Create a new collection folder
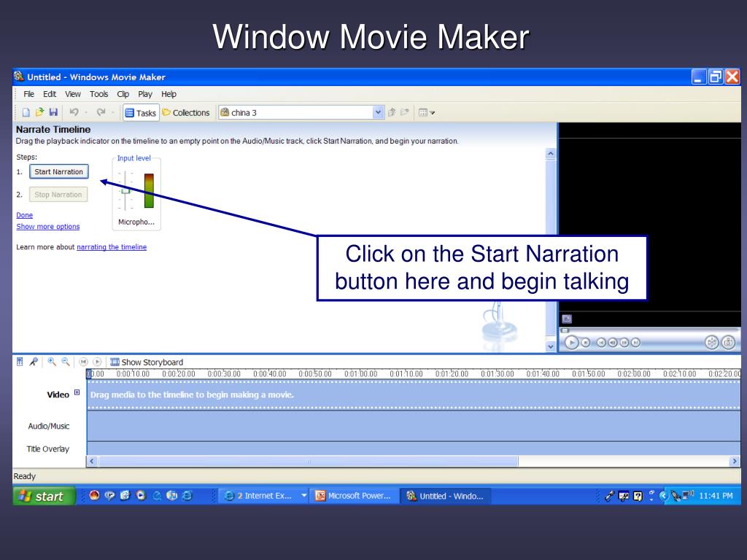This screenshot has width=747, height=560. (405, 112)
